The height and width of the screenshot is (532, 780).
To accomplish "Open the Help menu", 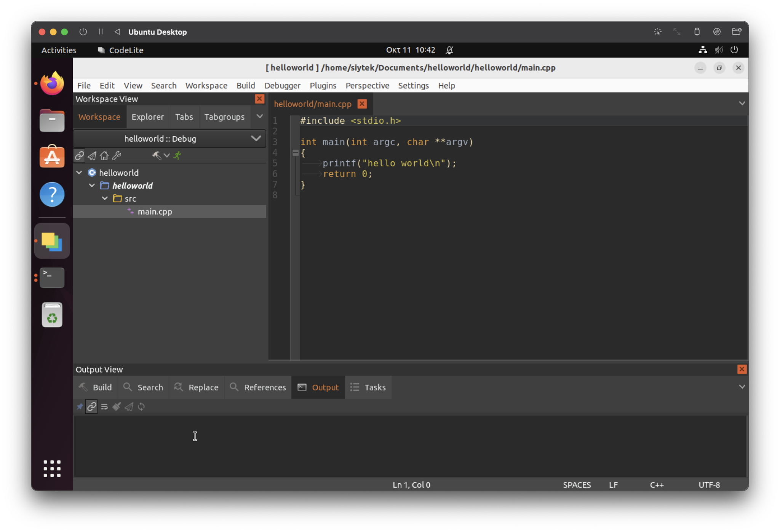I will click(x=446, y=86).
